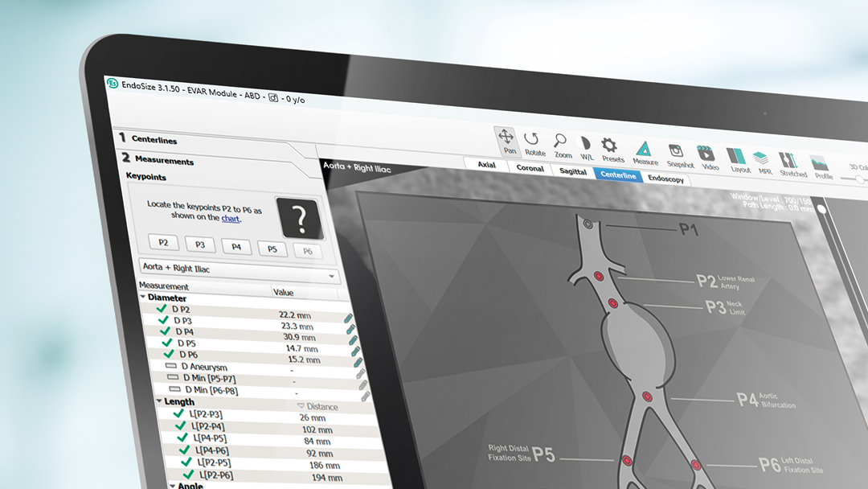Click the Measurement column header
868x489 pixels.
[205, 288]
